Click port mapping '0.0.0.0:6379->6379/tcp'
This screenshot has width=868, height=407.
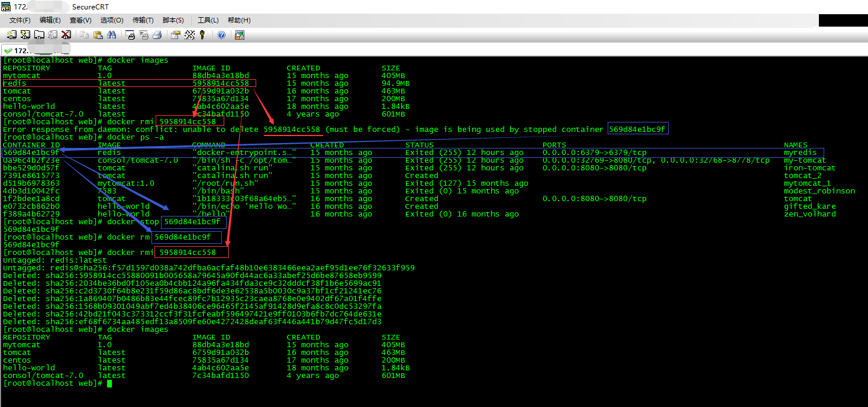click(x=595, y=153)
